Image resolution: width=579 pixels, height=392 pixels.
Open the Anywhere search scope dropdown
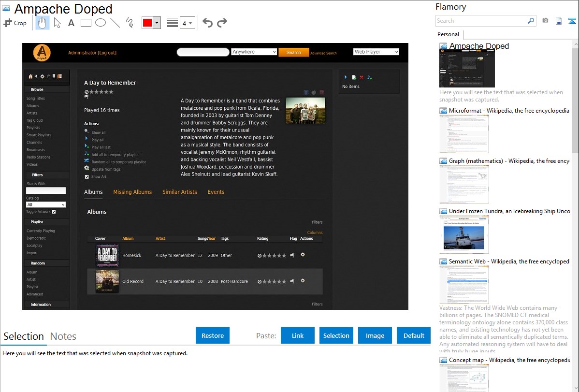pos(254,52)
